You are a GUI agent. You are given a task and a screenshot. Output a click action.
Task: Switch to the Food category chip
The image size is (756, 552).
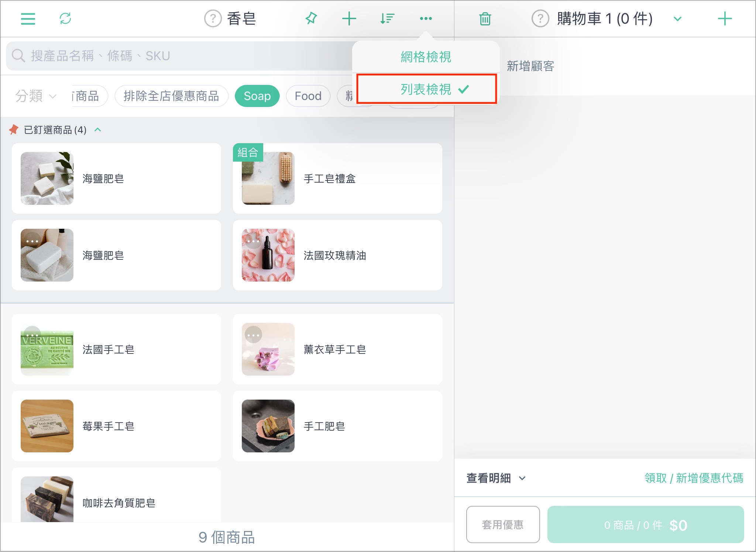(308, 96)
